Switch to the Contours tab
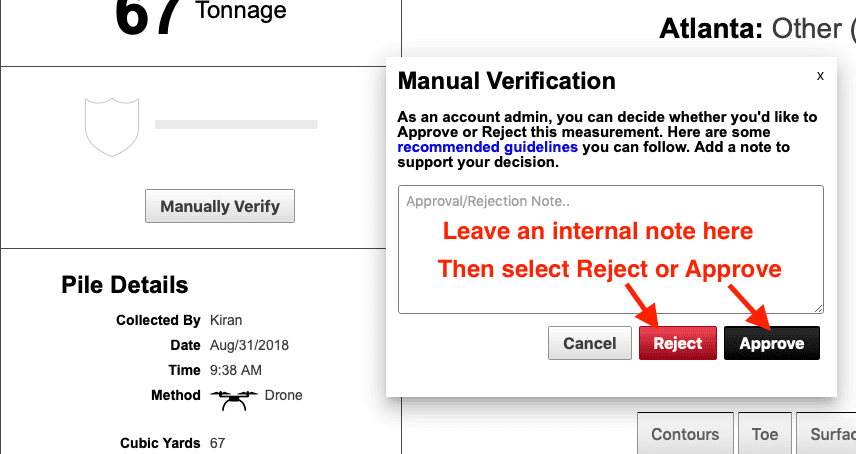Viewport: 856px width, 454px height. (x=685, y=434)
